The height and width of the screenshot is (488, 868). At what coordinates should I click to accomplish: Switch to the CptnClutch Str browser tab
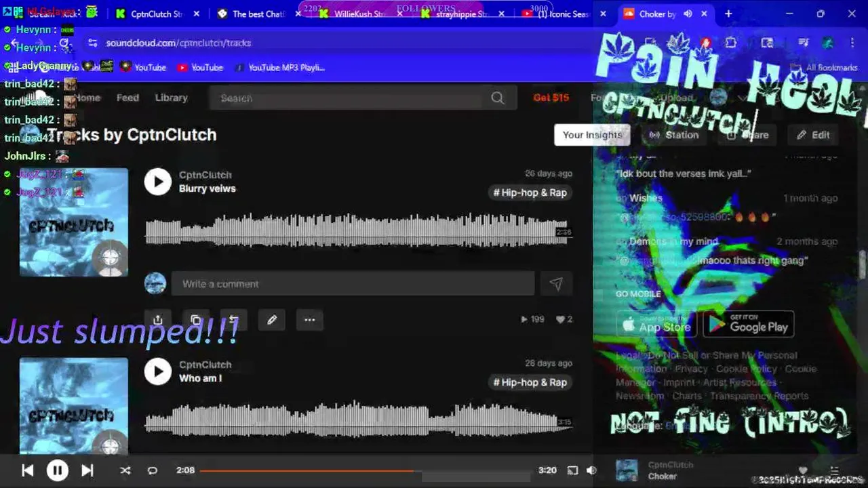pos(157,14)
